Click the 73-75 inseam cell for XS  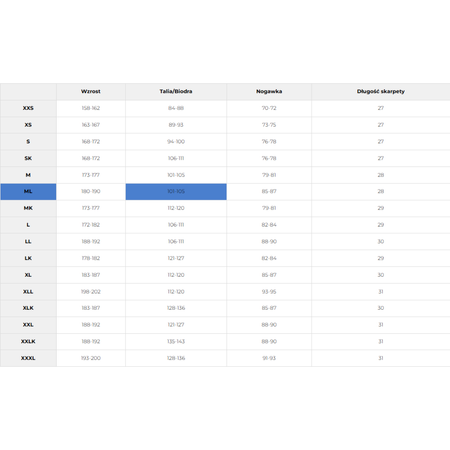[x=269, y=125]
